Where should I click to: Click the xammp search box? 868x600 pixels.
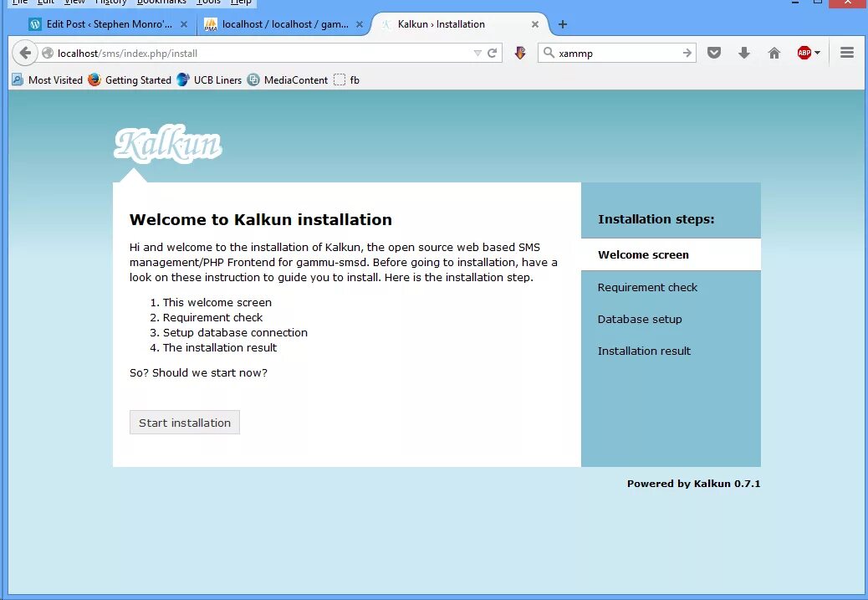click(617, 54)
